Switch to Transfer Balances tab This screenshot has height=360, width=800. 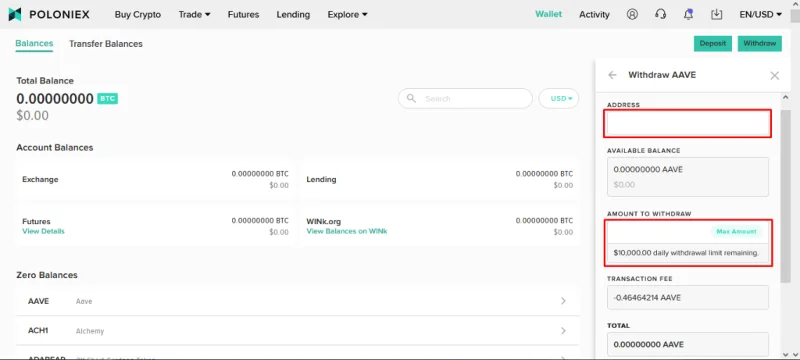pos(106,44)
